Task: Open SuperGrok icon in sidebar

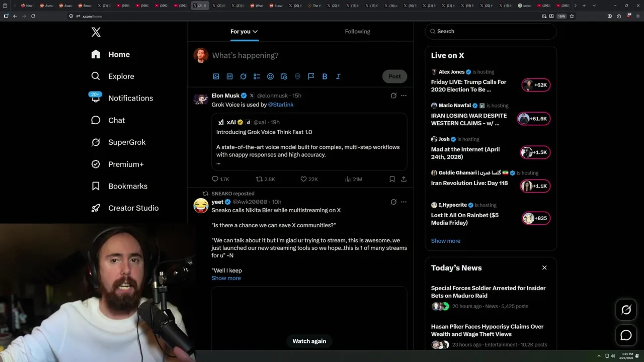Action: [96, 142]
